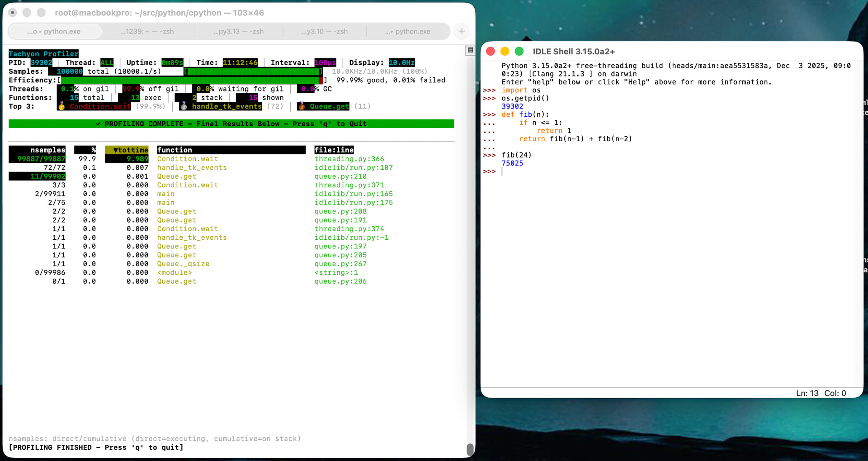This screenshot has width=868, height=461.
Task: Switch to the '...1239: ~ — -zsh' tab
Action: click(147, 31)
